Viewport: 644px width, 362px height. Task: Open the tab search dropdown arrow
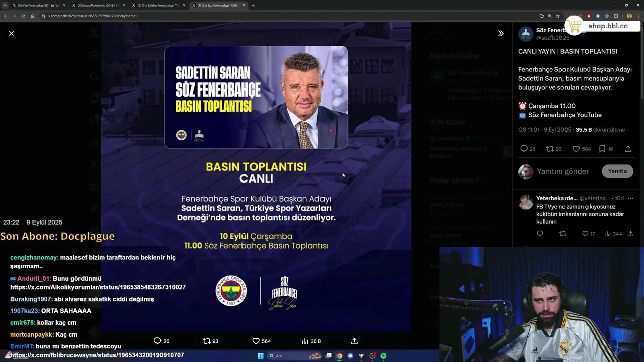pos(5,5)
